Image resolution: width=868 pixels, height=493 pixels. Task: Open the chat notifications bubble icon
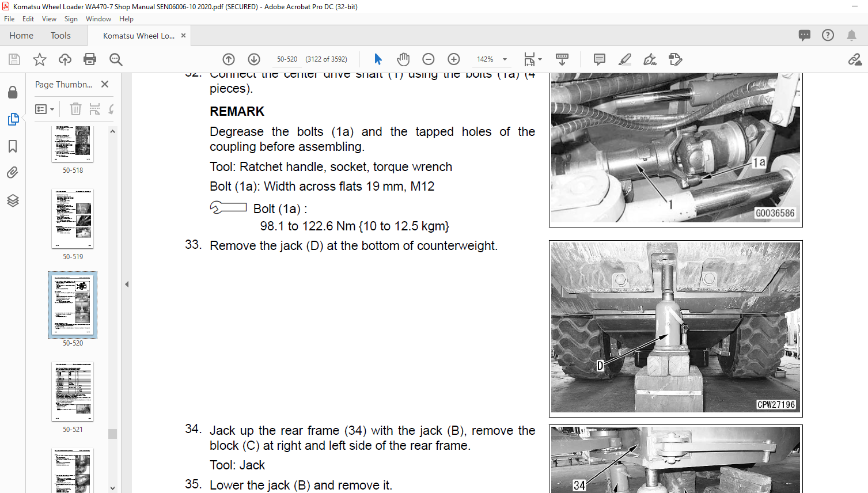click(x=805, y=36)
